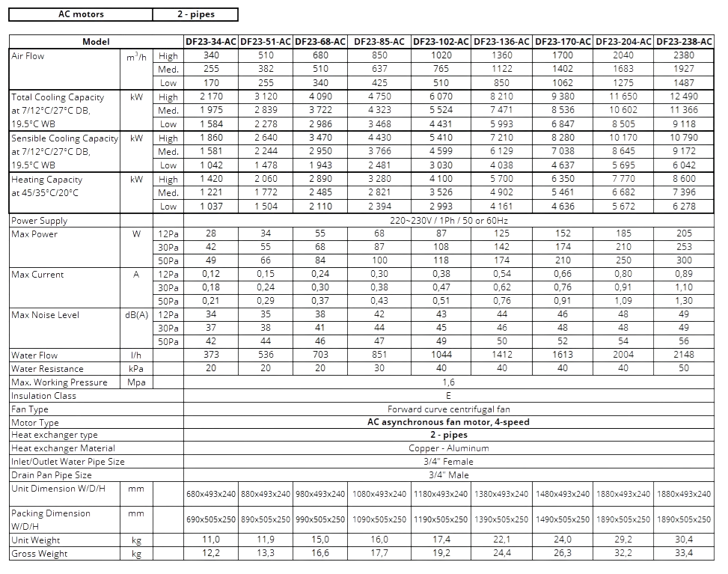Click the 3/4" Female pipe size value
Image resolution: width=728 pixels, height=574 pixels.
pos(448,462)
